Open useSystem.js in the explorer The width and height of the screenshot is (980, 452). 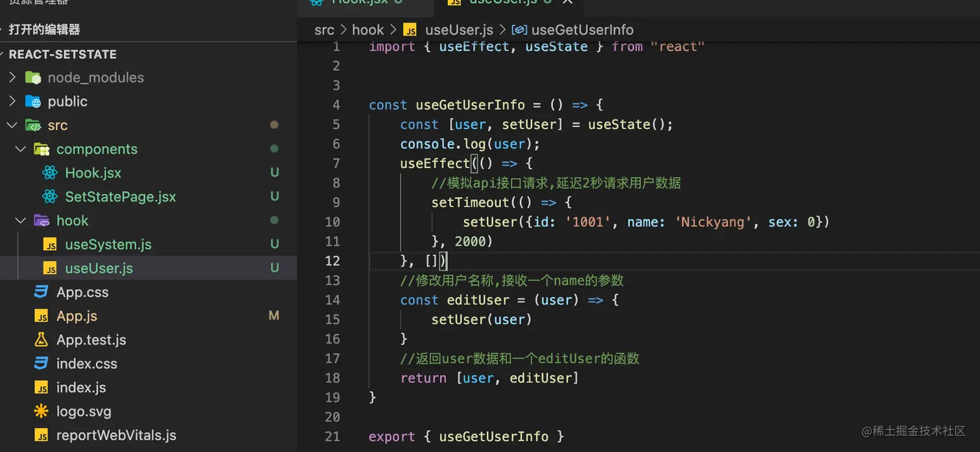pos(108,244)
